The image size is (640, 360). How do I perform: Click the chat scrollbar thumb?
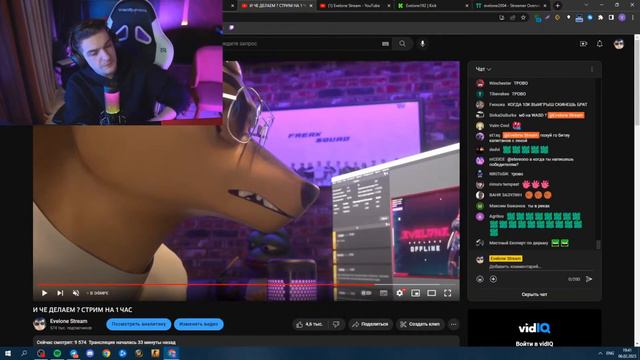[x=598, y=244]
